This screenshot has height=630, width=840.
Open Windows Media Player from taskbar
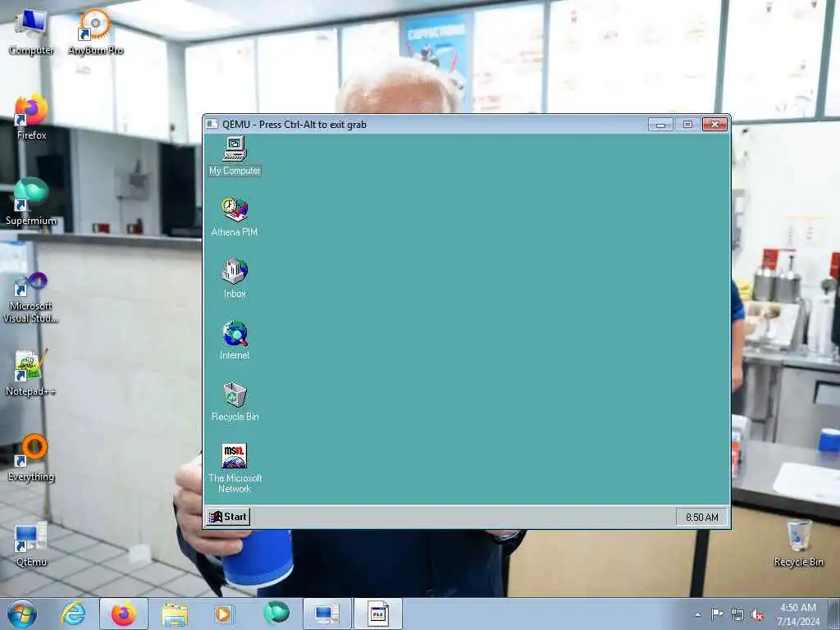click(224, 614)
